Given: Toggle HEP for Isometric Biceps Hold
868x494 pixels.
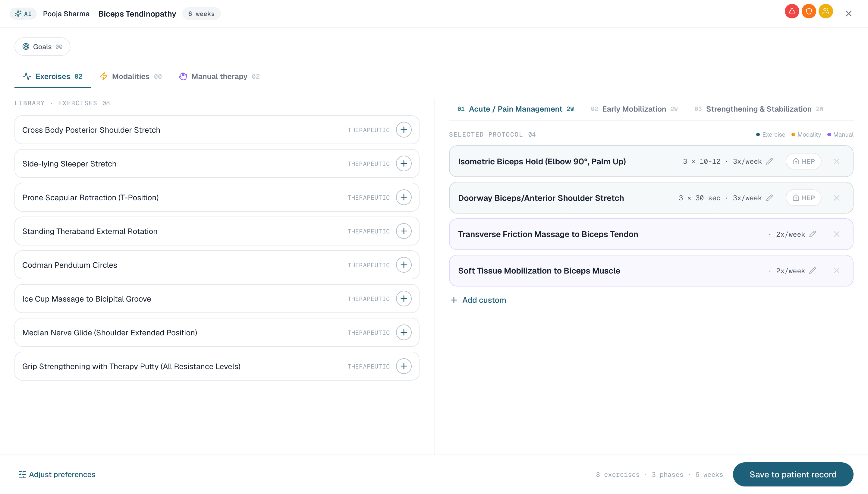Looking at the screenshot, I should 803,161.
